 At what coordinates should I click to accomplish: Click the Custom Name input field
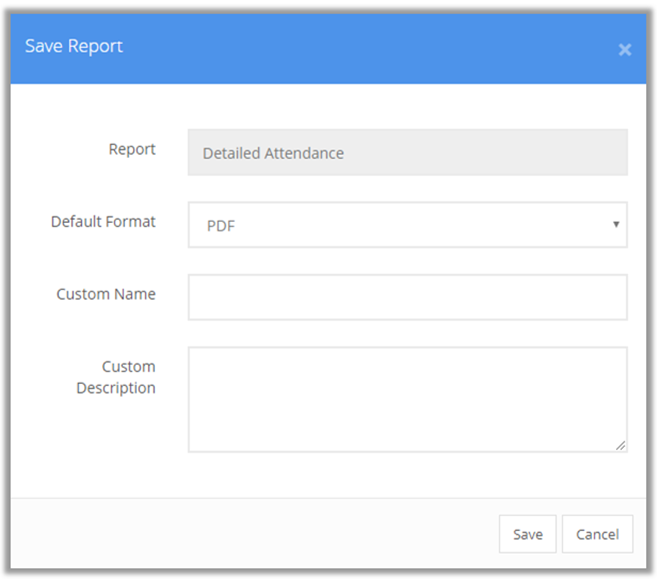407,297
